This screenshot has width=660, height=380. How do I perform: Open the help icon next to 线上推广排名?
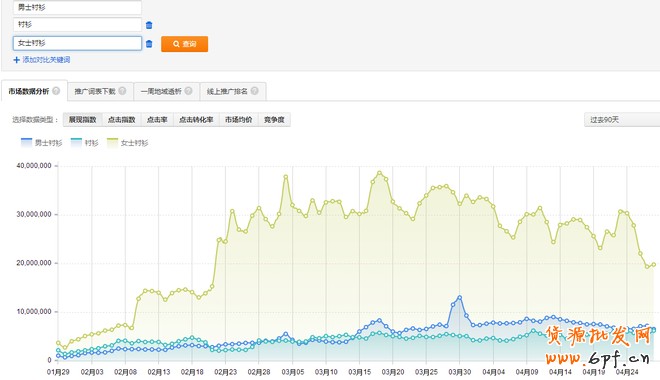pos(254,91)
